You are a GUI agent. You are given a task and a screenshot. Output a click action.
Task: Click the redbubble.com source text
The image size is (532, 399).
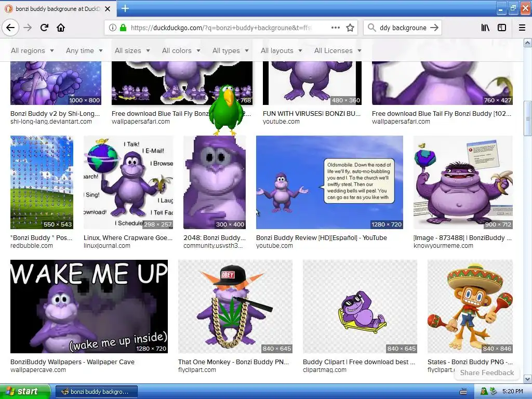[x=32, y=246]
